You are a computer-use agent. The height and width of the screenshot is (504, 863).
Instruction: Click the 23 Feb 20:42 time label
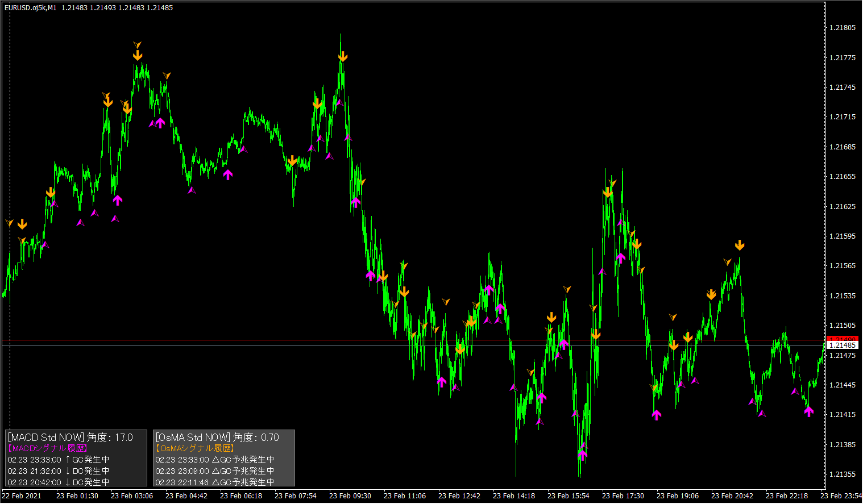(x=732, y=496)
